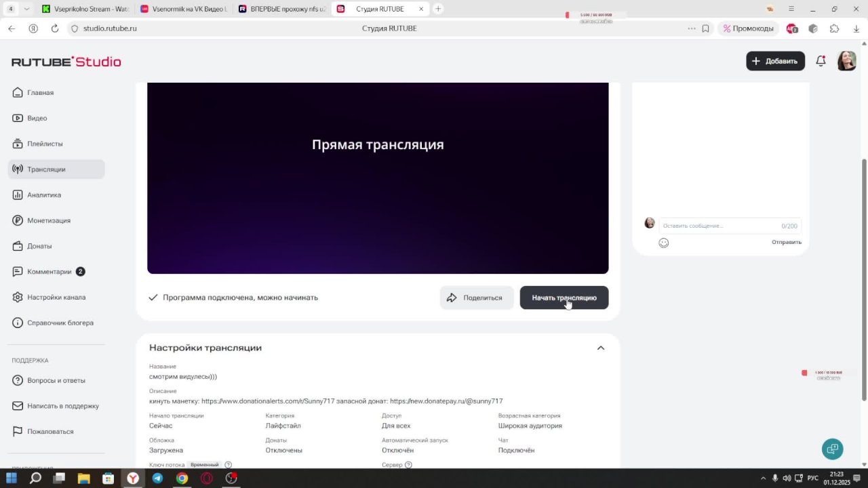Viewport: 868px width, 488px height.
Task: Click the Сервер help icon
Action: click(x=408, y=465)
